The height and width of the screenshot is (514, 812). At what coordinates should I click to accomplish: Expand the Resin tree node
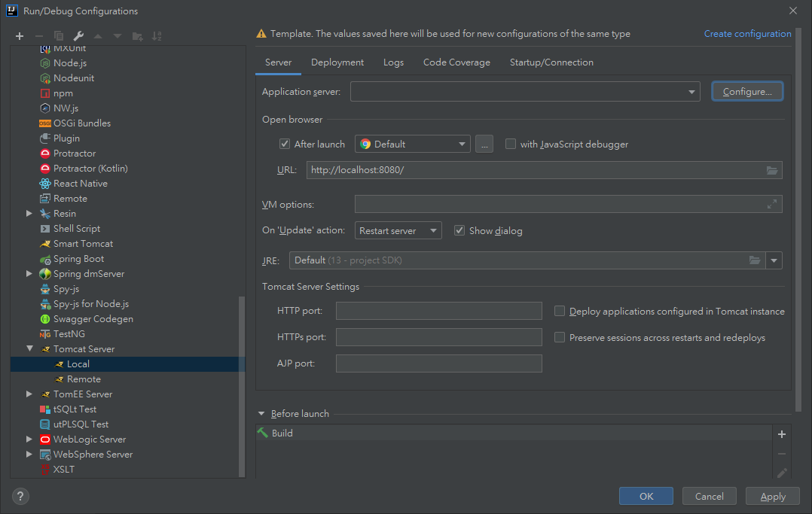pyautogui.click(x=29, y=213)
